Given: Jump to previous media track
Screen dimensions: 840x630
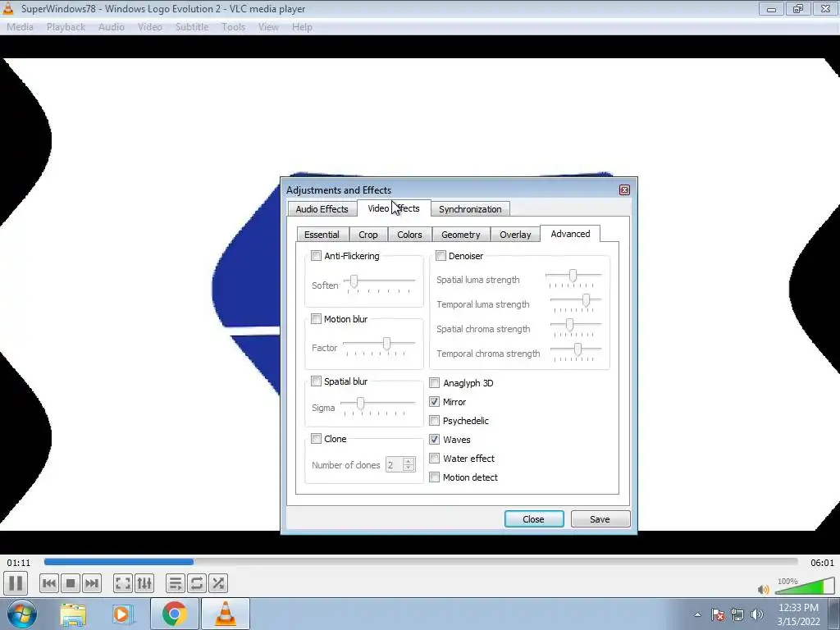Looking at the screenshot, I should click(48, 583).
